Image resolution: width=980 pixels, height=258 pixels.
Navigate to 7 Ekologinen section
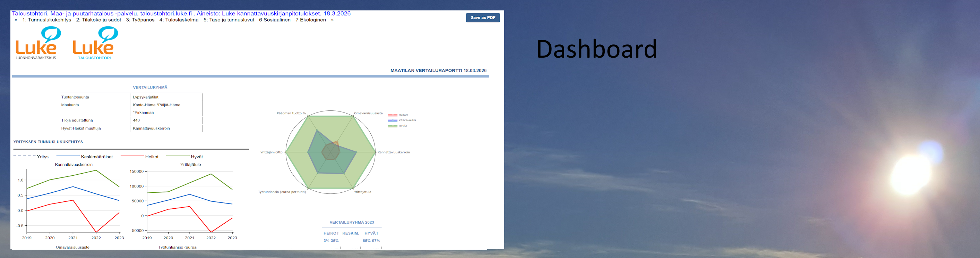click(310, 20)
